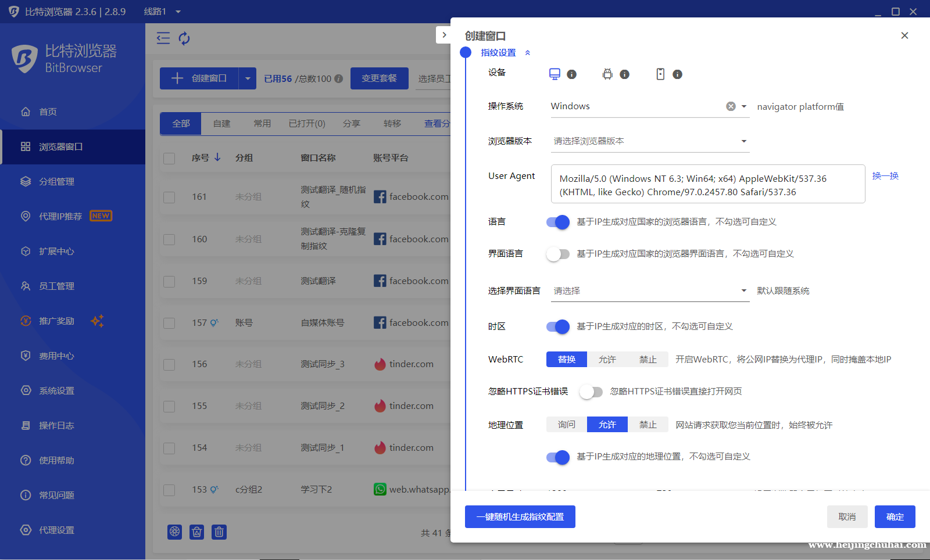930x560 pixels.
Task: Click the 变更套餐 button
Action: point(380,78)
